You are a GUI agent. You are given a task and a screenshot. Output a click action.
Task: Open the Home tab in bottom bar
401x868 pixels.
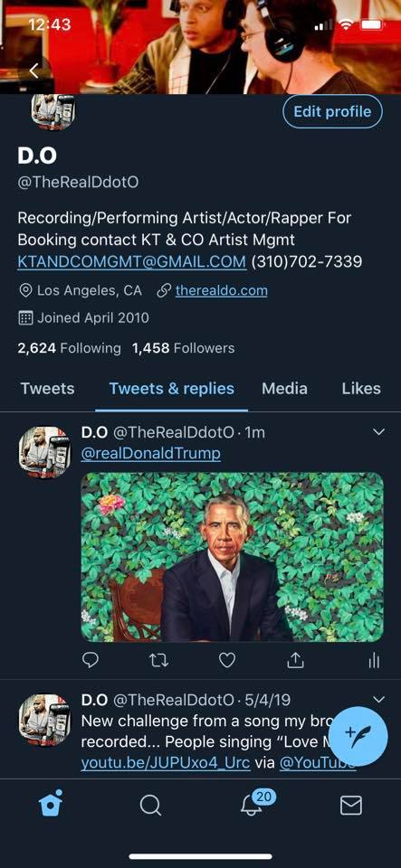[51, 805]
